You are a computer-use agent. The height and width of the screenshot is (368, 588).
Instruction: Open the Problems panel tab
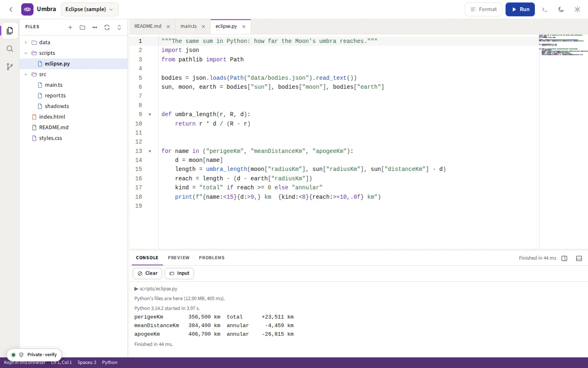[212, 258]
